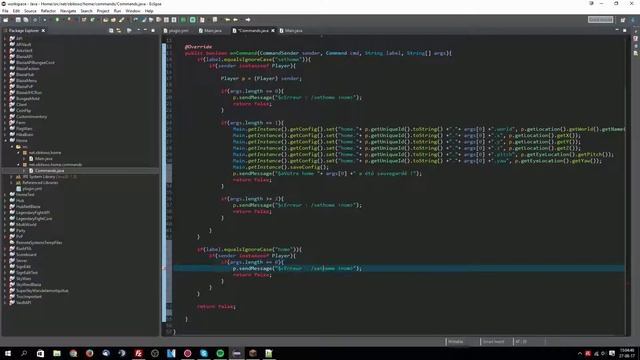Open the Help menu

(149, 11)
